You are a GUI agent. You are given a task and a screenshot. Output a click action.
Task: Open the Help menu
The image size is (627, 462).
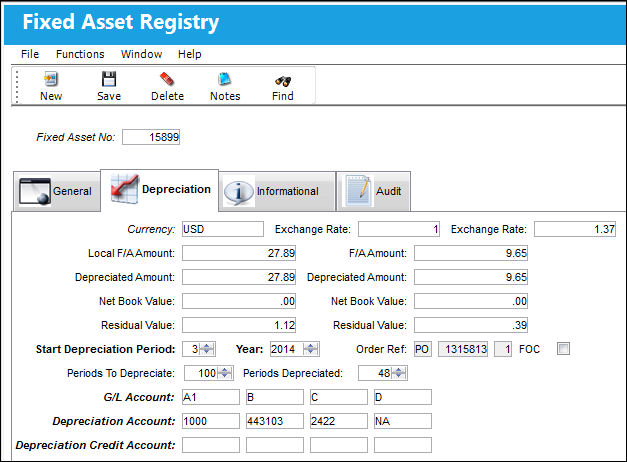click(190, 54)
